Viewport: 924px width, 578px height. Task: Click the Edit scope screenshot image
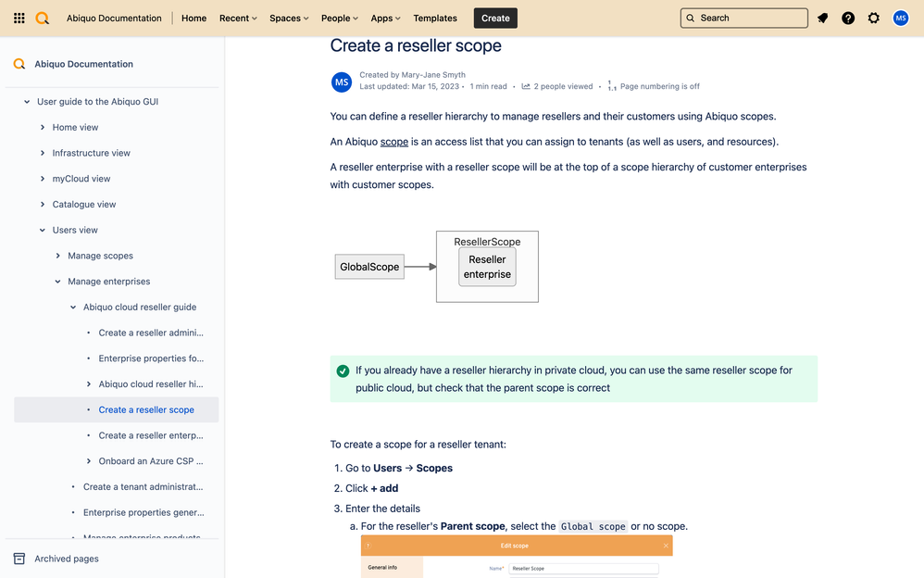[517, 556]
